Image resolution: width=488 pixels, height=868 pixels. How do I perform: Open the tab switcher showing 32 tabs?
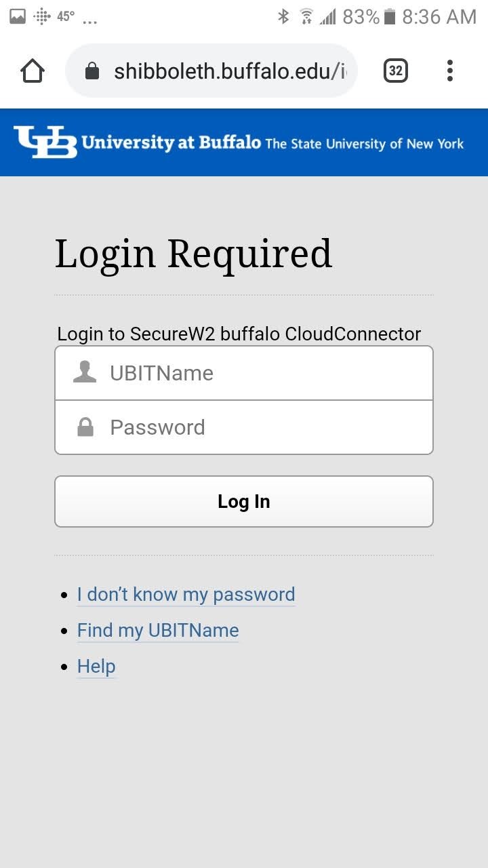click(x=396, y=71)
